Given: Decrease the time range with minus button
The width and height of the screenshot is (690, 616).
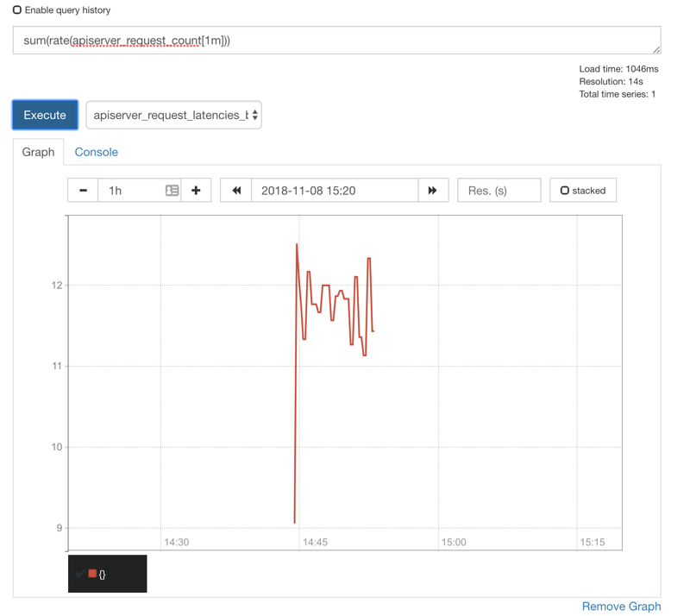Looking at the screenshot, I should point(83,190).
